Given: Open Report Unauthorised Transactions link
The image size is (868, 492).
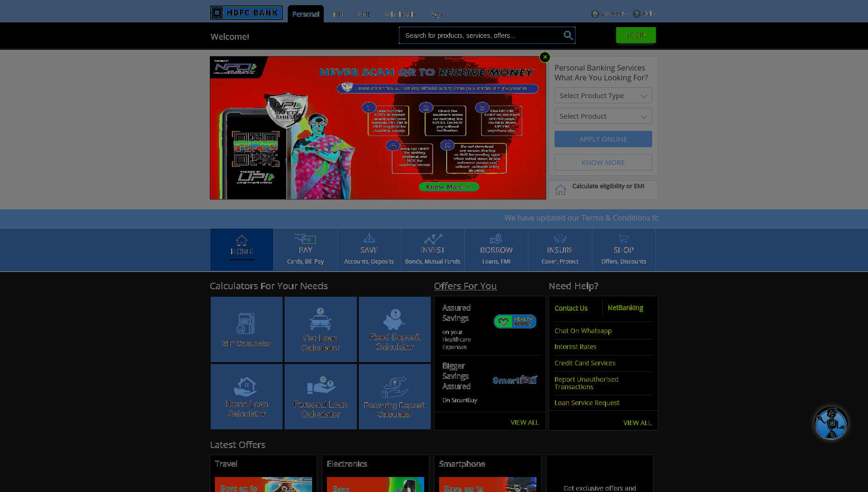Looking at the screenshot, I should pyautogui.click(x=586, y=383).
